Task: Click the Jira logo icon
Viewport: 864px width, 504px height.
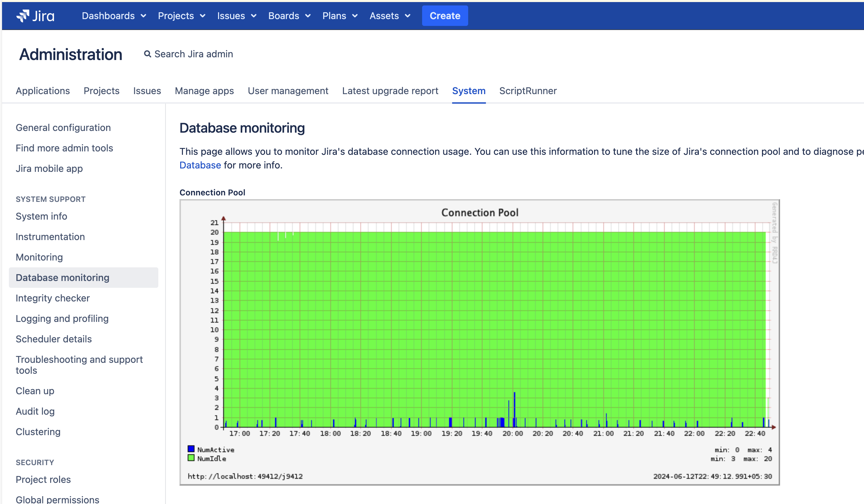Action: click(23, 16)
